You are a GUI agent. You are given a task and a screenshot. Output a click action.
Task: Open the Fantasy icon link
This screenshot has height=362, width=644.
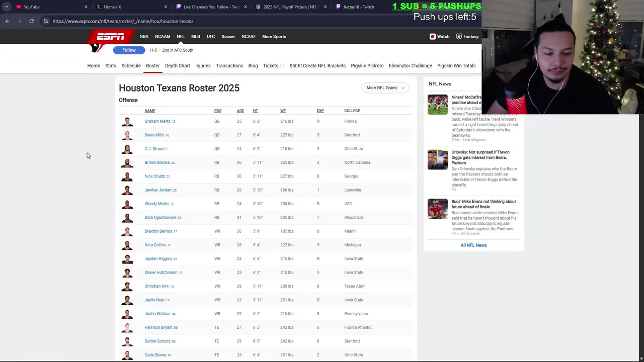[467, 36]
